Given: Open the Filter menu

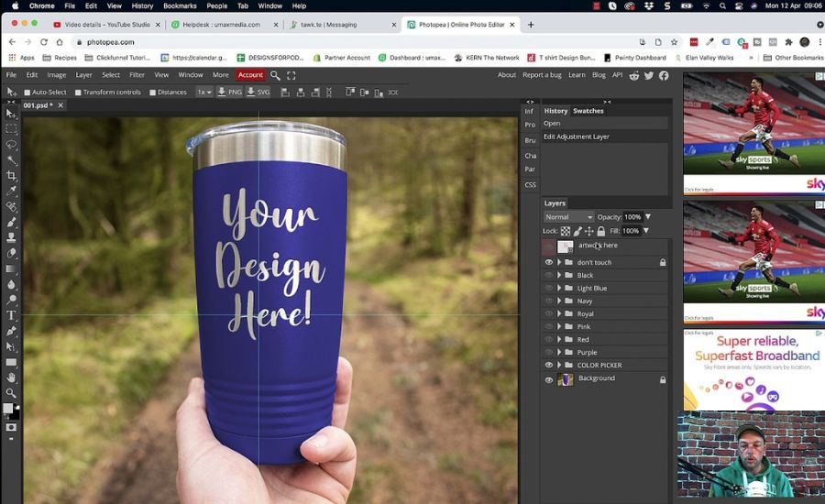Looking at the screenshot, I should [137, 75].
